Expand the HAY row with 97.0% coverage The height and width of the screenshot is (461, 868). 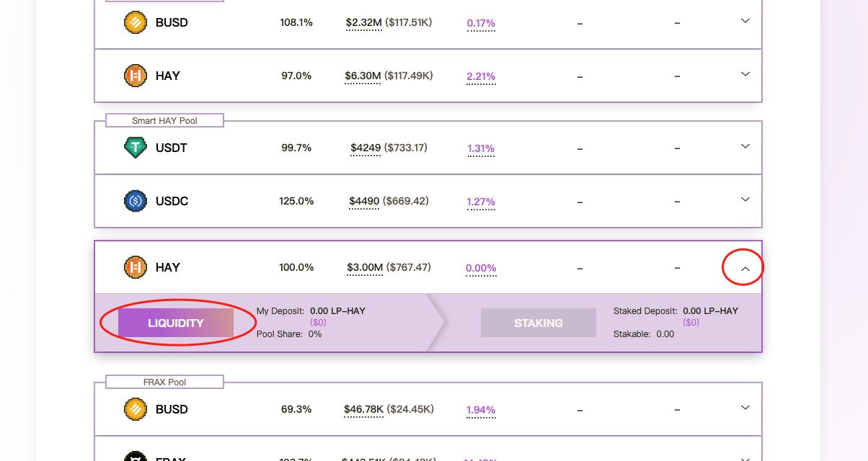pos(745,75)
